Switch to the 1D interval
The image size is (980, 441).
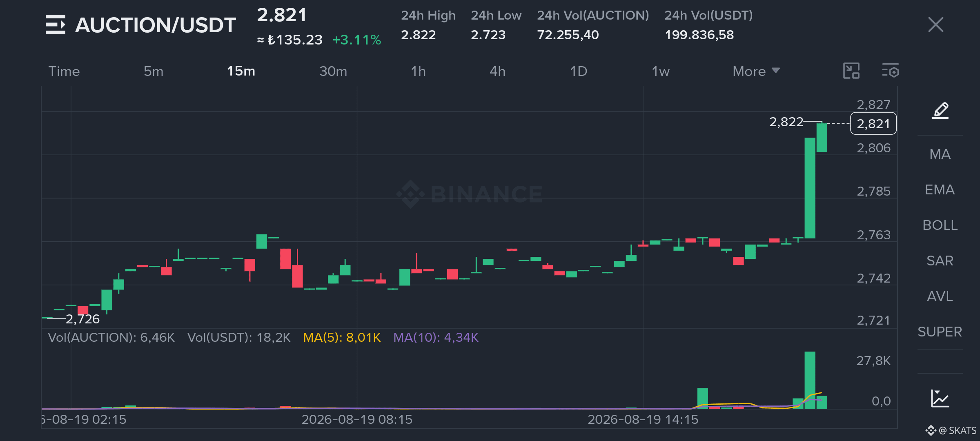click(x=579, y=71)
